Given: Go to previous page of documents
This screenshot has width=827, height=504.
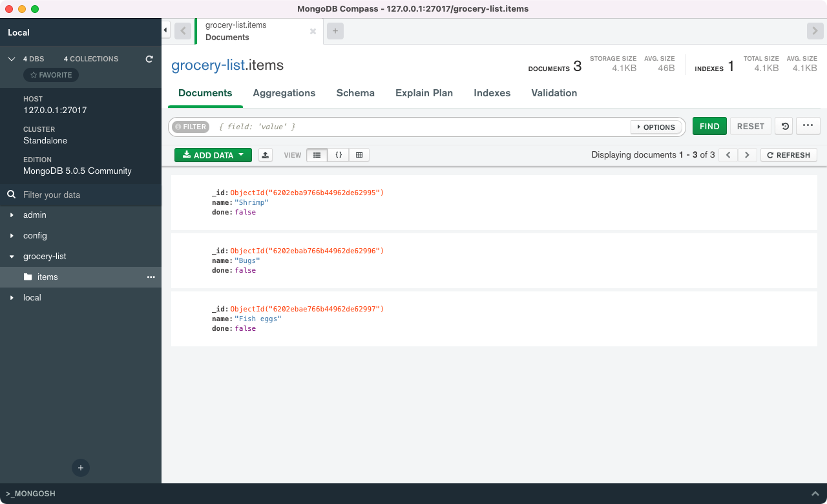Looking at the screenshot, I should pyautogui.click(x=728, y=155).
